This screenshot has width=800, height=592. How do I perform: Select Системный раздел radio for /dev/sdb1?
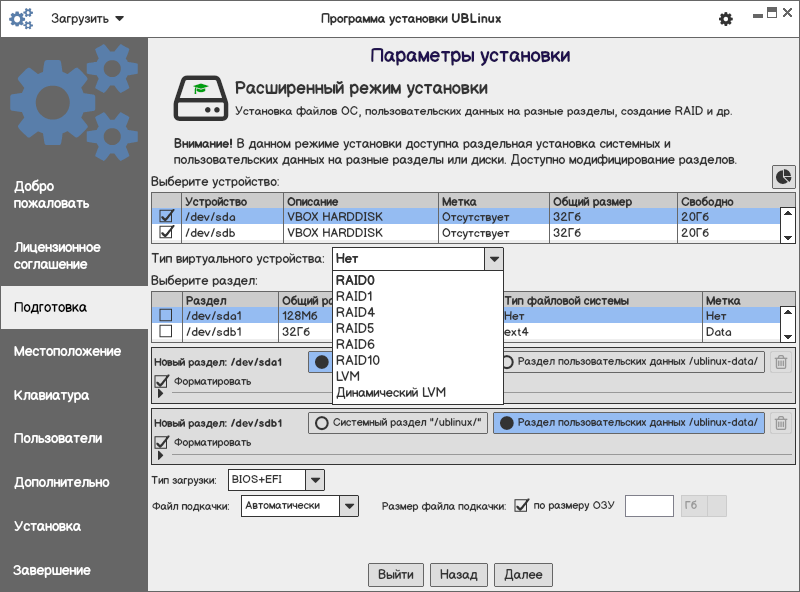pos(398,423)
